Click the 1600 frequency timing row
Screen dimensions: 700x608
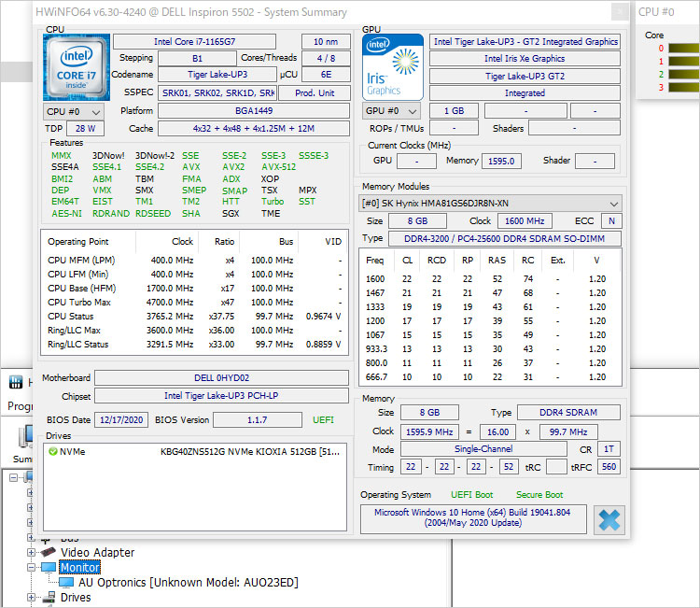coord(490,279)
